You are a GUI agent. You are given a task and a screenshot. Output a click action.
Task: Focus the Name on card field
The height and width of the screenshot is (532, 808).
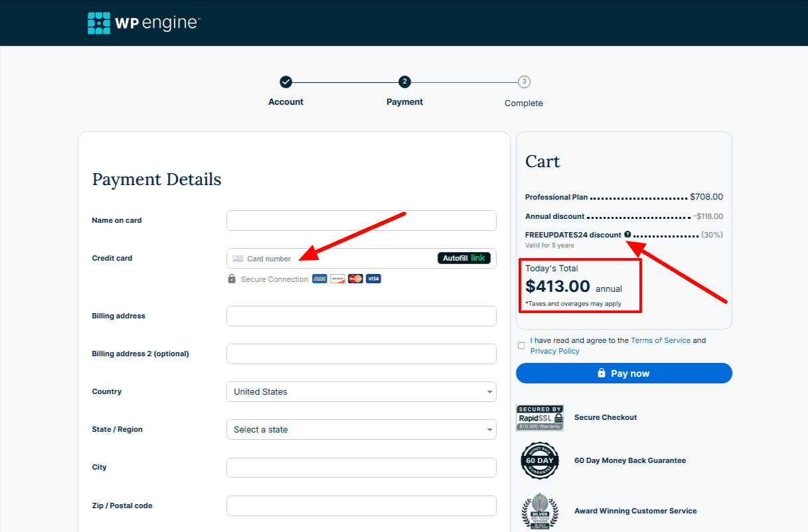coord(361,221)
